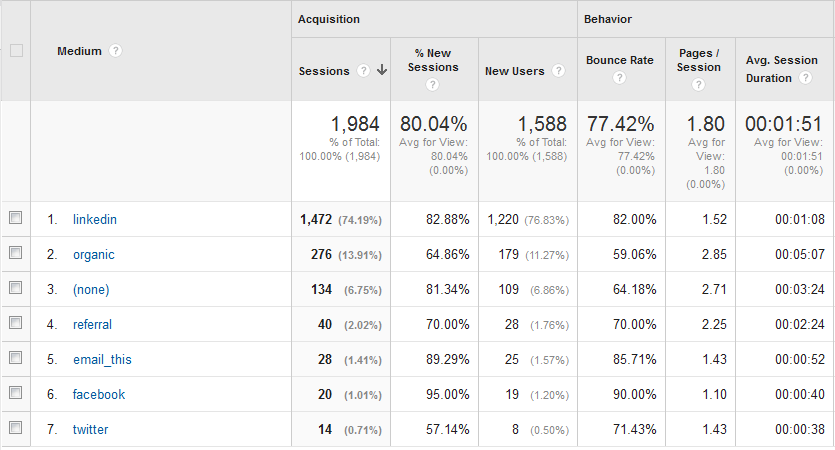Click the facebook medium link
The width and height of the screenshot is (835, 450).
pyautogui.click(x=99, y=394)
